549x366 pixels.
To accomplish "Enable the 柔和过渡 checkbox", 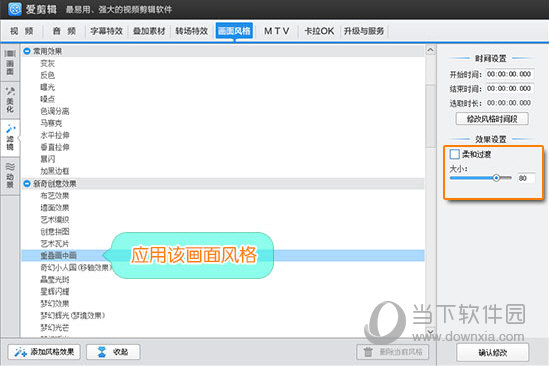I will [454, 154].
